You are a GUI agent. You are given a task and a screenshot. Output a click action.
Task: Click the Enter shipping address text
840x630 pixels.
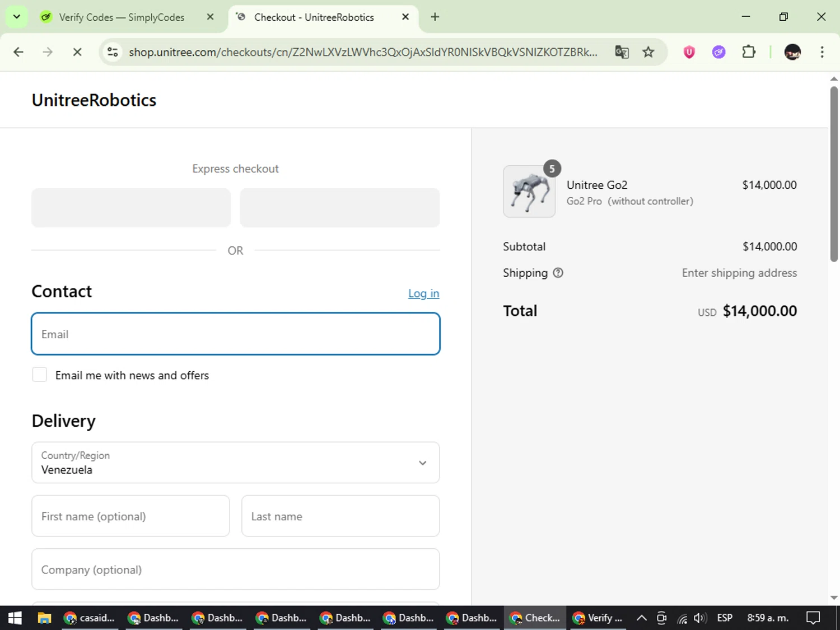coord(739,273)
